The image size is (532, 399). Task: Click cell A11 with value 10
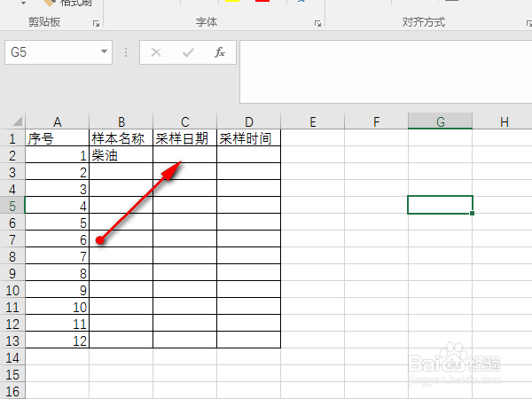coord(57,307)
